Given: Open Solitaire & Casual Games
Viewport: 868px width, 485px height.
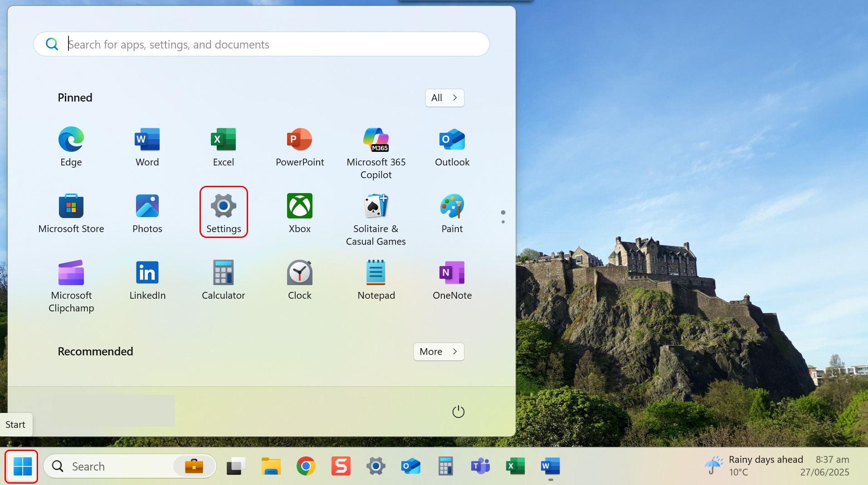Looking at the screenshot, I should coord(376,220).
